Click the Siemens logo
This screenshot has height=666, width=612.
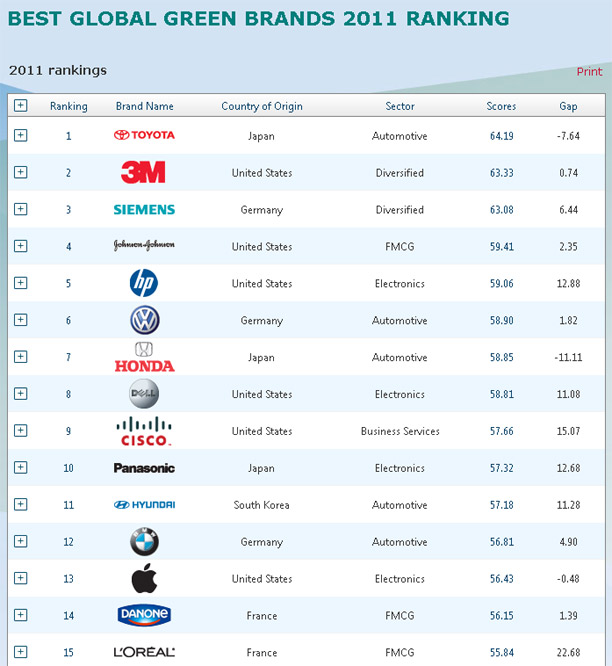(144, 210)
